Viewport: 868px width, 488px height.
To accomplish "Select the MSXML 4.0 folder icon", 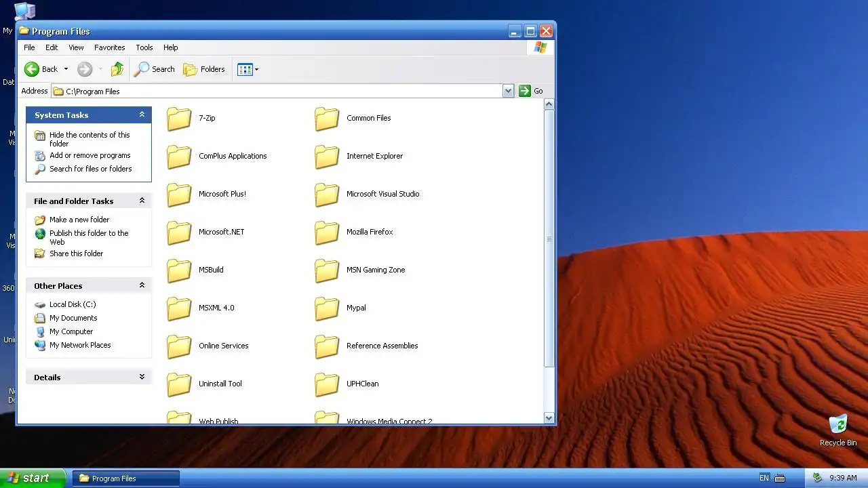I will (180, 308).
